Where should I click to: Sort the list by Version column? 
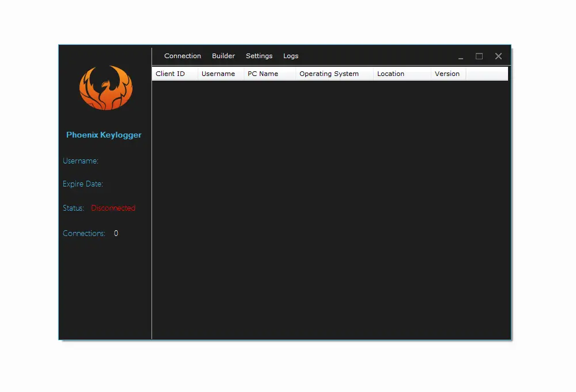pyautogui.click(x=447, y=74)
